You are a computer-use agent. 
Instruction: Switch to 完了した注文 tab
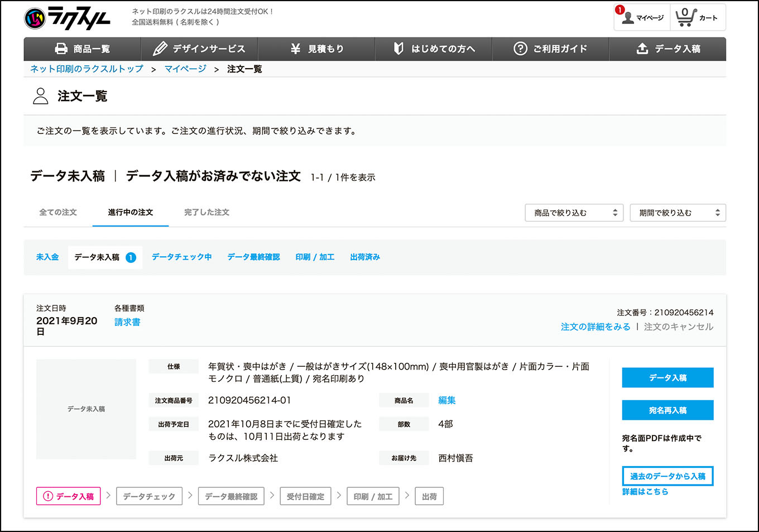pyautogui.click(x=206, y=212)
